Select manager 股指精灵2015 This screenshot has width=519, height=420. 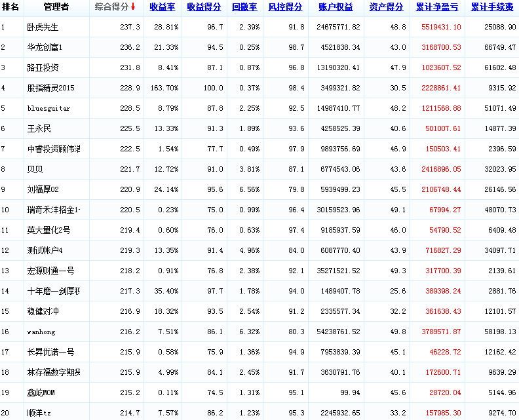coord(50,88)
